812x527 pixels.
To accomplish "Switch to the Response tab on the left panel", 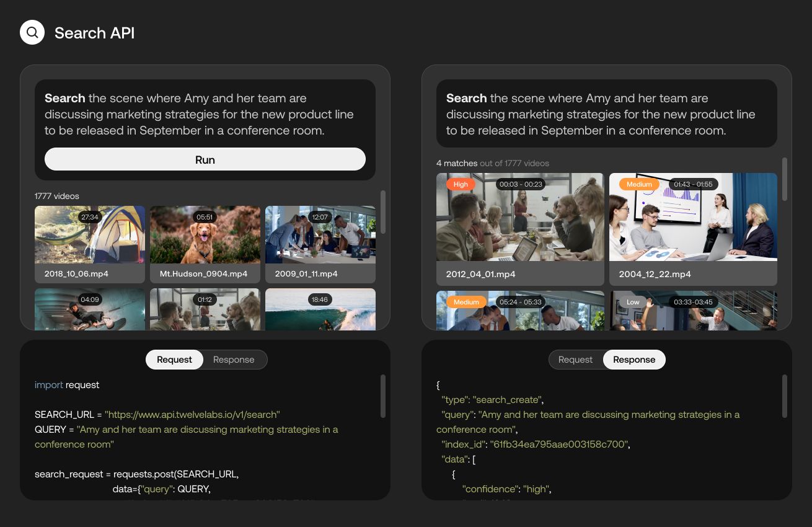I will pos(234,360).
